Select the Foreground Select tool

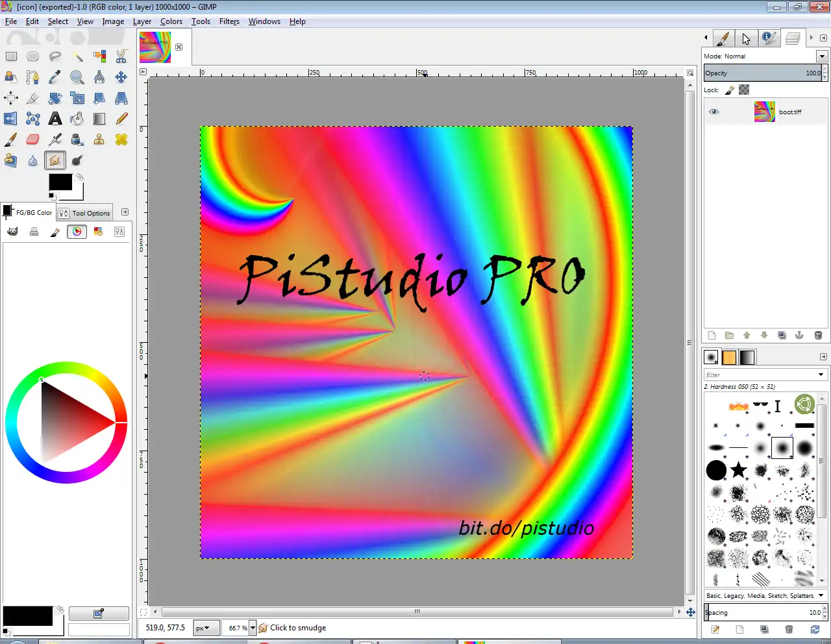tap(11, 77)
